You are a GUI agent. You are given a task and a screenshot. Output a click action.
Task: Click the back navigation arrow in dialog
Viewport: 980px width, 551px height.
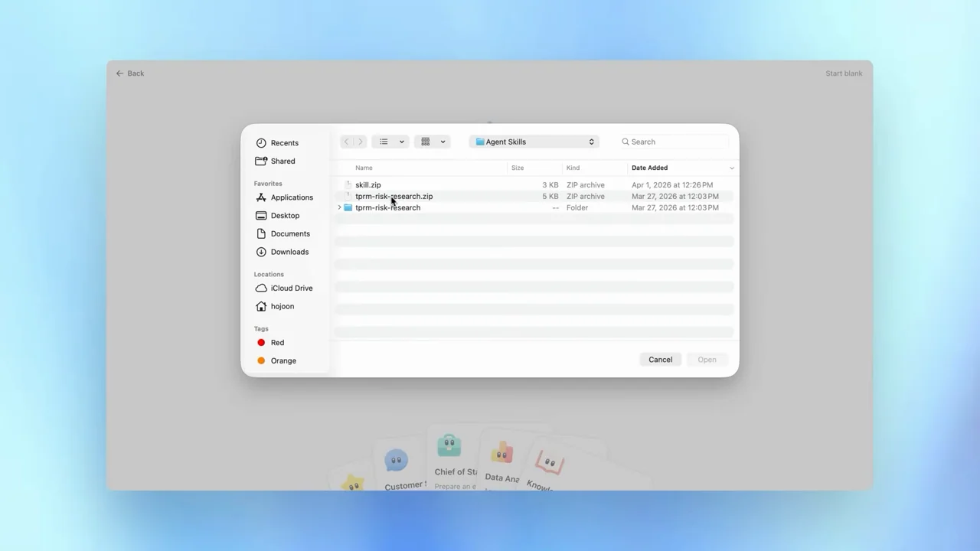[x=346, y=142]
